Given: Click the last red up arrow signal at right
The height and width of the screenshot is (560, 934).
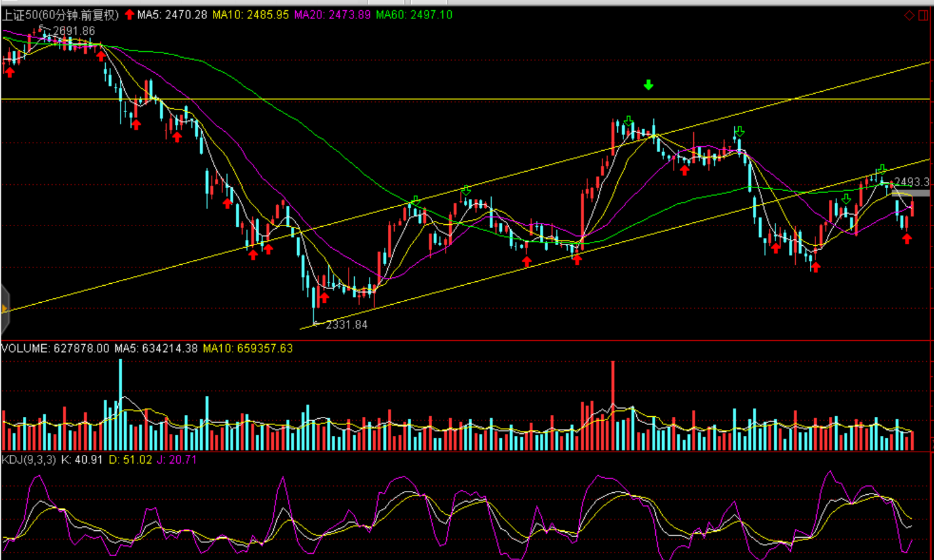Looking at the screenshot, I should (x=907, y=238).
